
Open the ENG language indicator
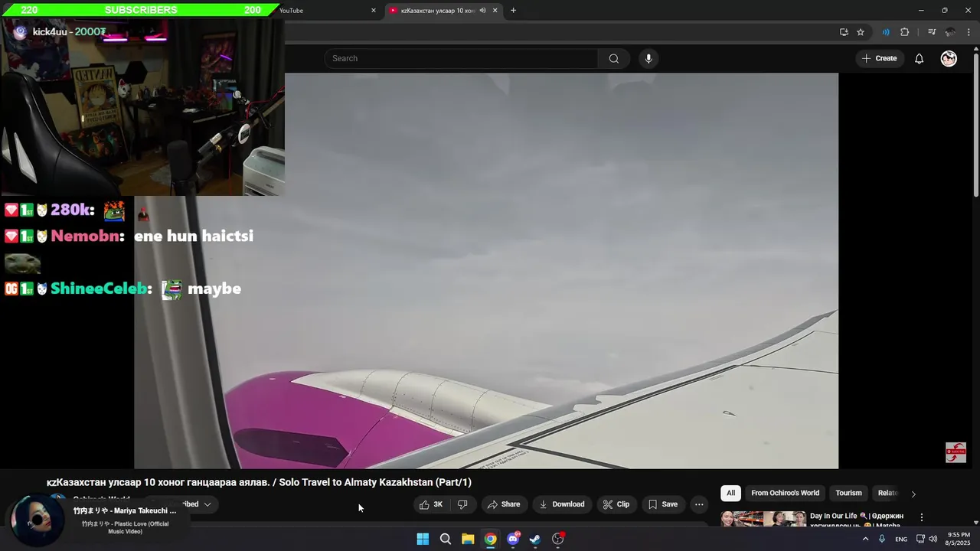pyautogui.click(x=901, y=540)
